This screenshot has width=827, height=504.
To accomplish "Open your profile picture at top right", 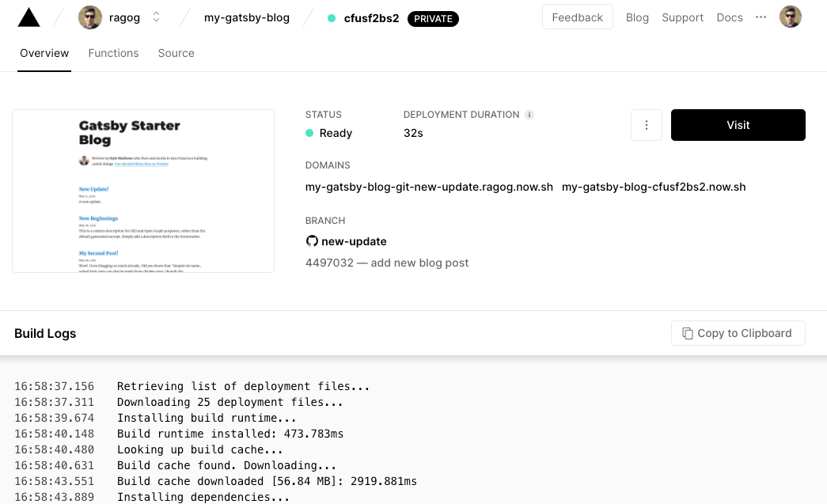I will click(x=791, y=17).
